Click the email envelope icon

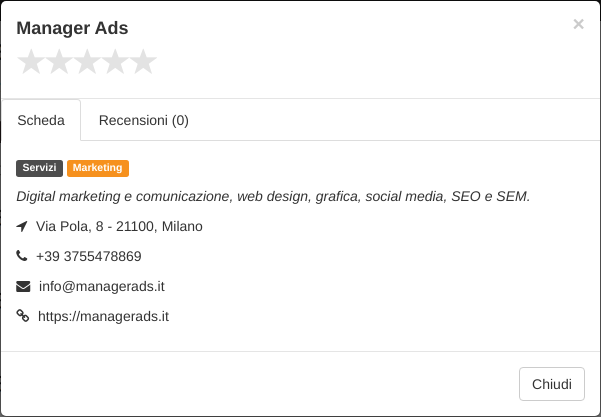[23, 286]
